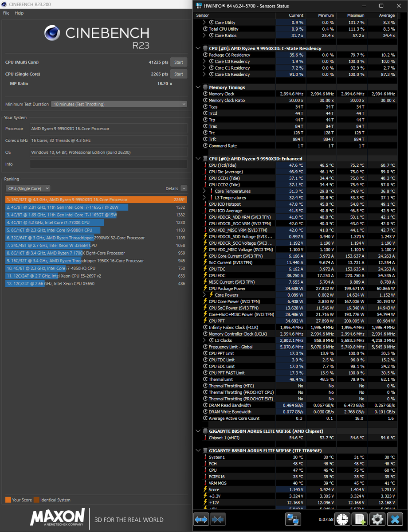The width and height of the screenshot is (408, 532).
Task: Open Cinebench Help menu
Action: [19, 13]
